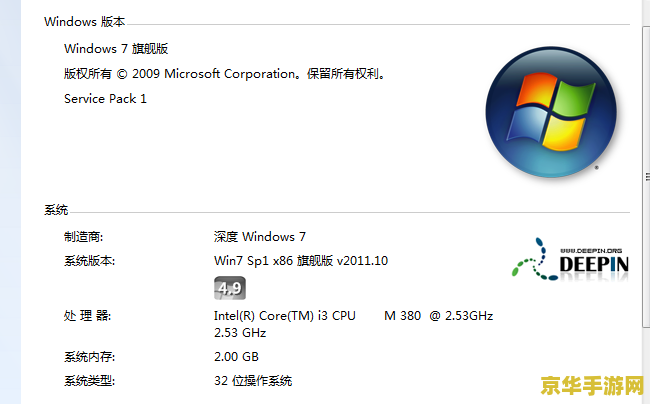Image resolution: width=650 pixels, height=404 pixels.
Task: Click the Windows 版本 section heading
Action: tap(85, 22)
